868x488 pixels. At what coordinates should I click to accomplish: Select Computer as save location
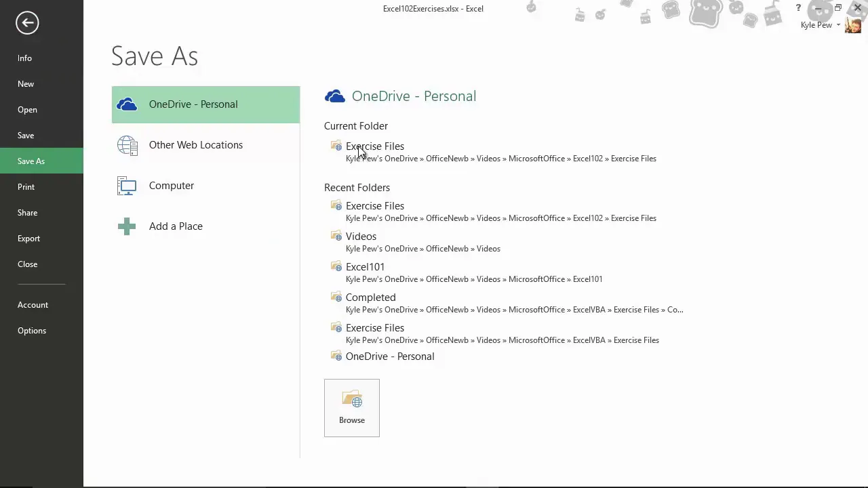click(205, 186)
